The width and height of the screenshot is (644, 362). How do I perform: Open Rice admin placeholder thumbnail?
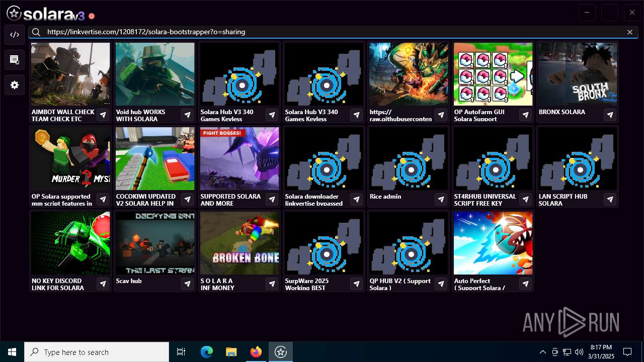409,158
